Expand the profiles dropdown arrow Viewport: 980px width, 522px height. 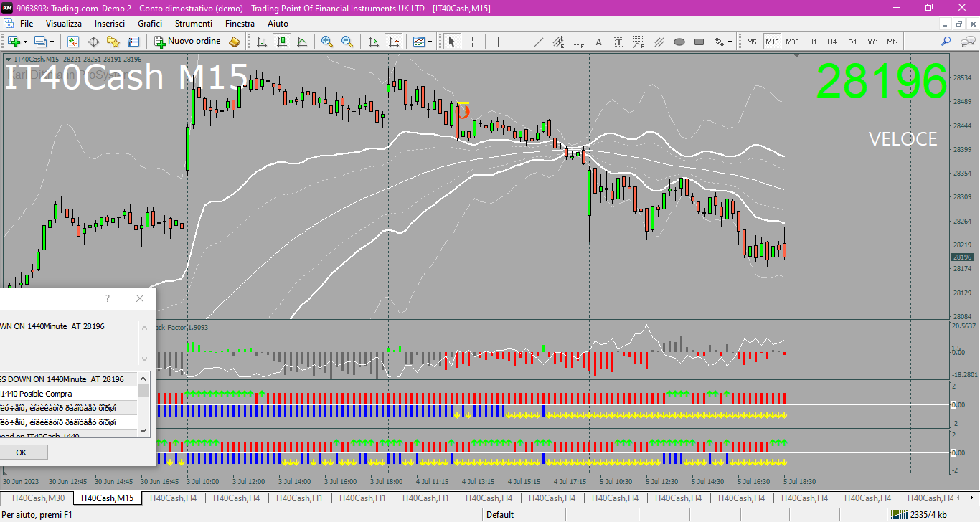[52, 42]
